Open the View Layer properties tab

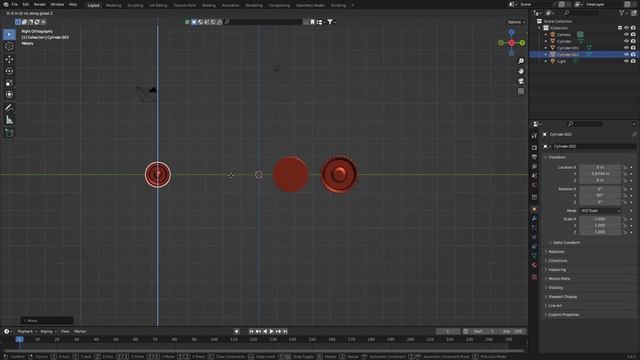coord(534,167)
